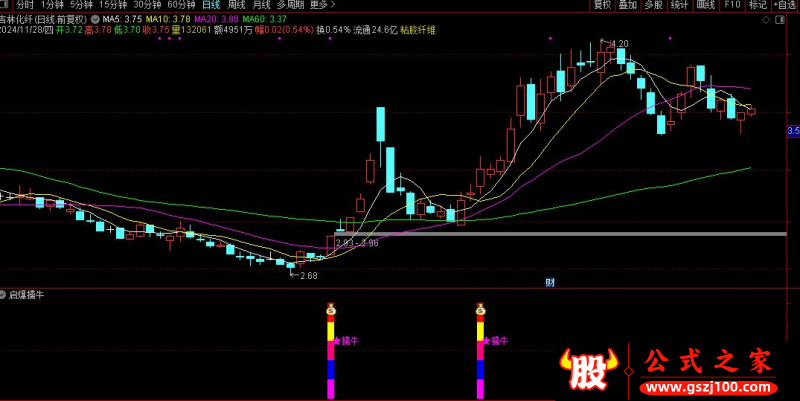Click the MA20: 3.88 value label

(x=216, y=19)
